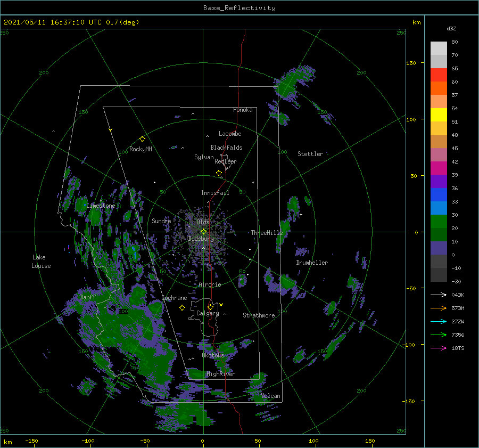Viewport: 479px width, 448px height.
Task: Click the Stettler label
Action: (310, 154)
